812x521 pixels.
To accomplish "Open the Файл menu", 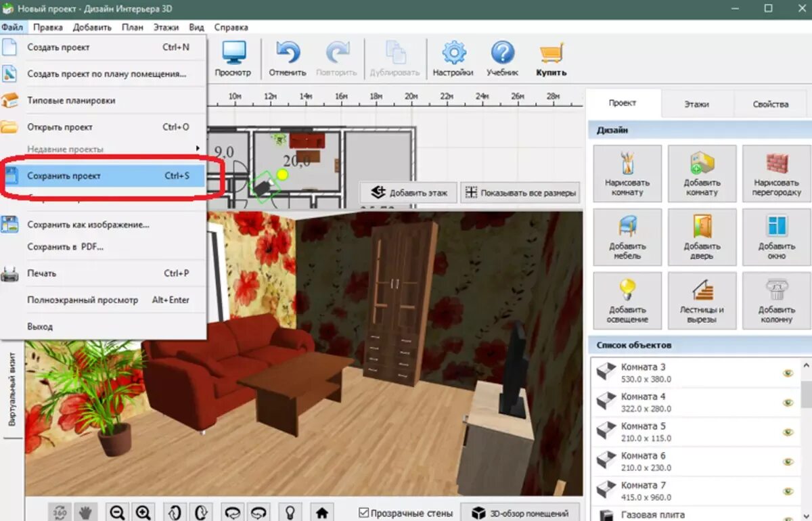I will coord(12,27).
